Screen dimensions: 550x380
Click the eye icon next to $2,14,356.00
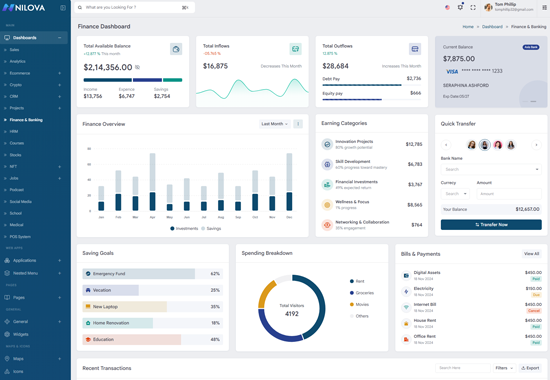(x=138, y=67)
